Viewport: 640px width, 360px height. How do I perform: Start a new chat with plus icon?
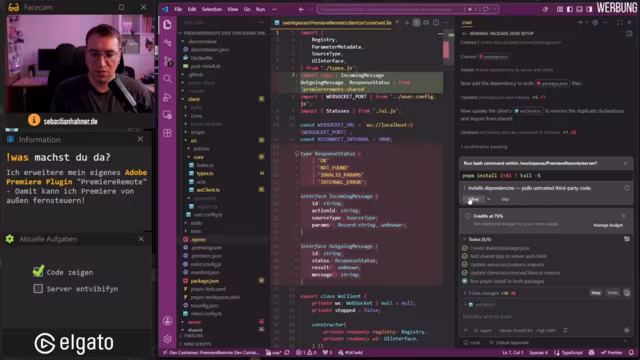(x=580, y=23)
